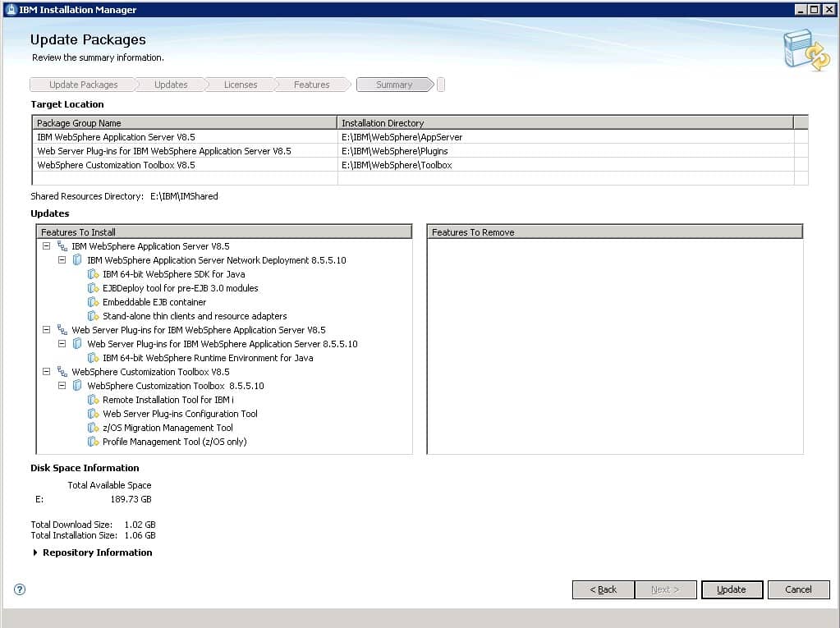Select EJBDeploy tool for pre-EJB 3.0 modules
This screenshot has width=840, height=628.
click(181, 288)
